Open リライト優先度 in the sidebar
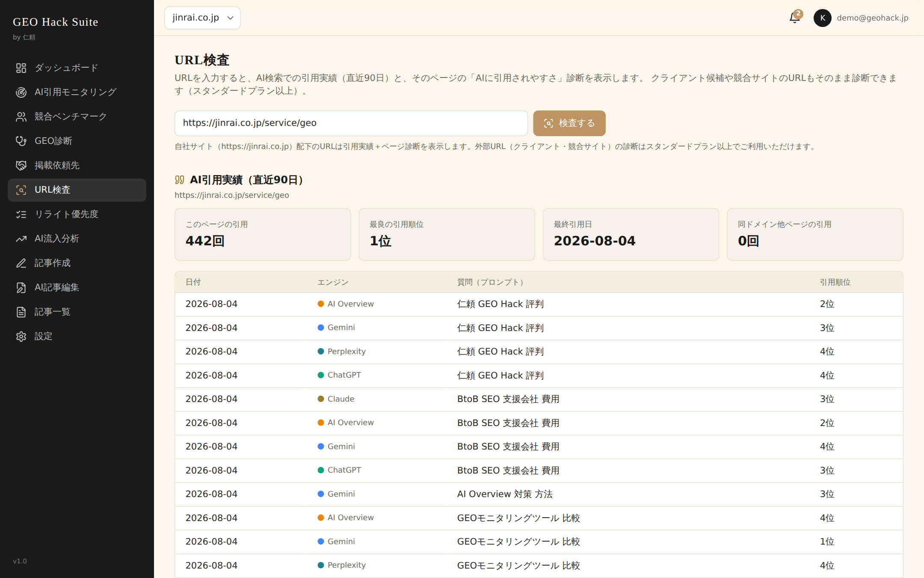 coord(77,215)
